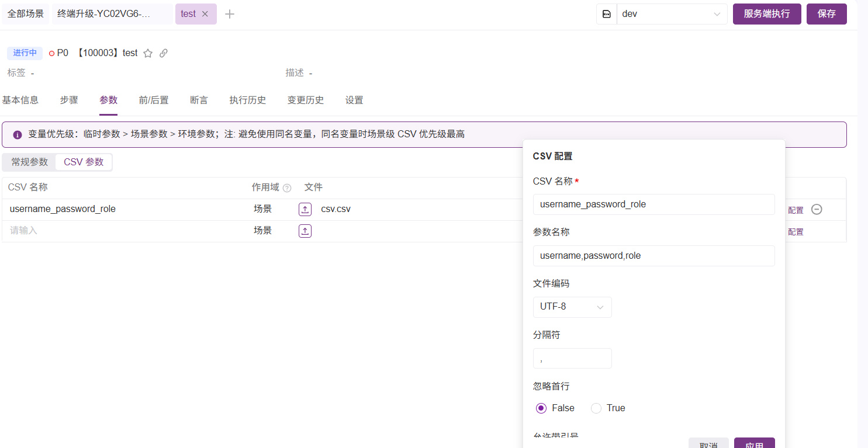The width and height of the screenshot is (868, 448).
Task: Select True for 忽略首行
Action: click(x=596, y=408)
